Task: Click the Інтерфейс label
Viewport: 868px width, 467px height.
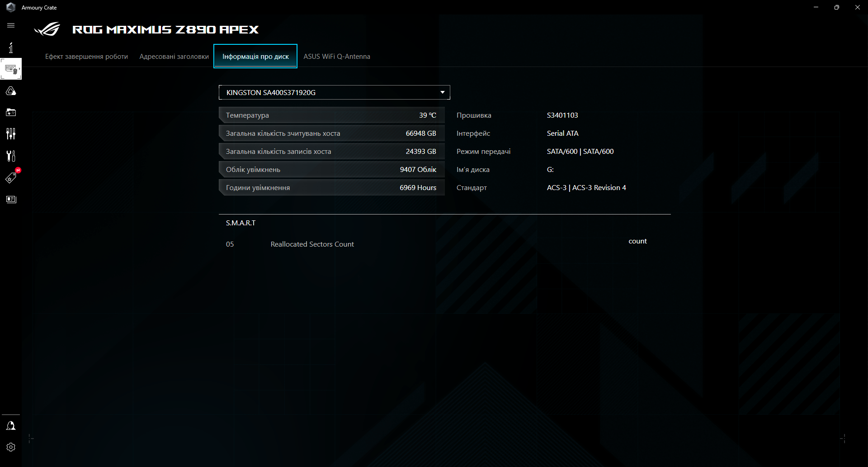Action: pyautogui.click(x=473, y=133)
